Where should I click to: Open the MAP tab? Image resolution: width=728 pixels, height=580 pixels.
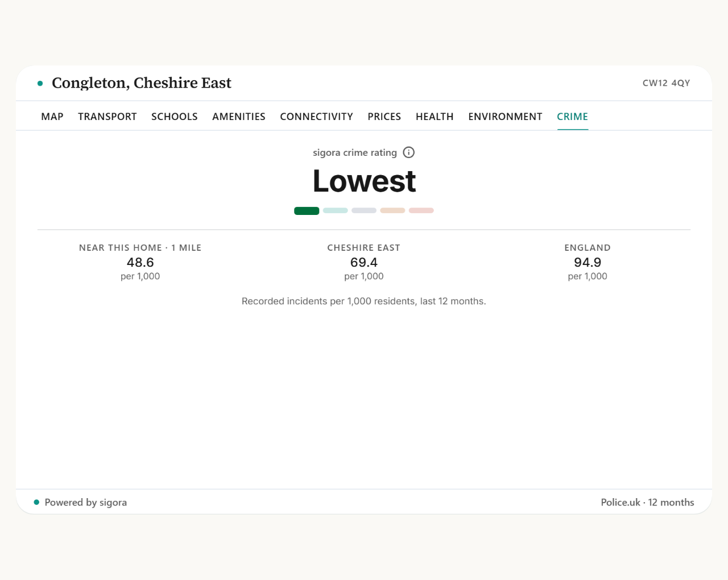[x=52, y=117]
